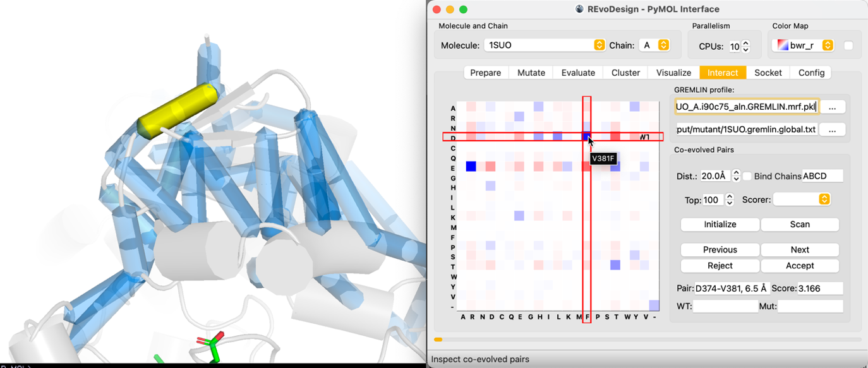
Task: Open the Scorer dropdown
Action: [802, 199]
